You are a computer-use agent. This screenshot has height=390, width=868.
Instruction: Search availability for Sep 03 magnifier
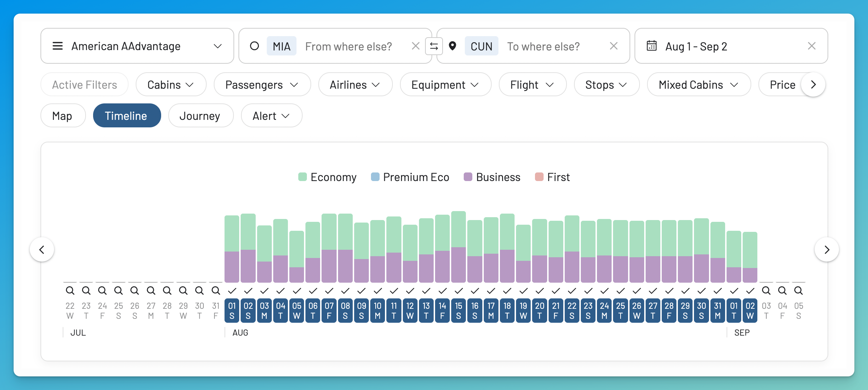tap(766, 291)
